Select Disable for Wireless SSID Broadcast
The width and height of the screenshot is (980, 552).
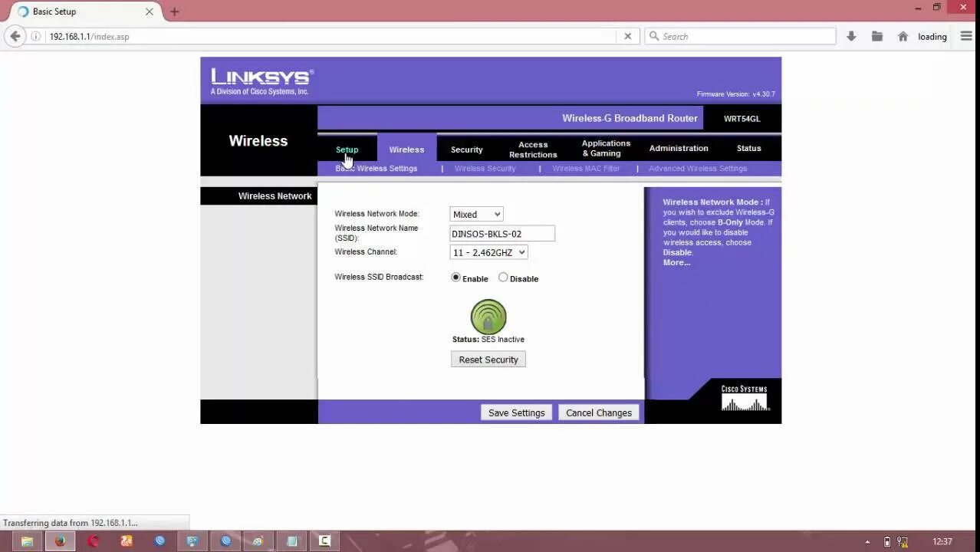point(503,278)
